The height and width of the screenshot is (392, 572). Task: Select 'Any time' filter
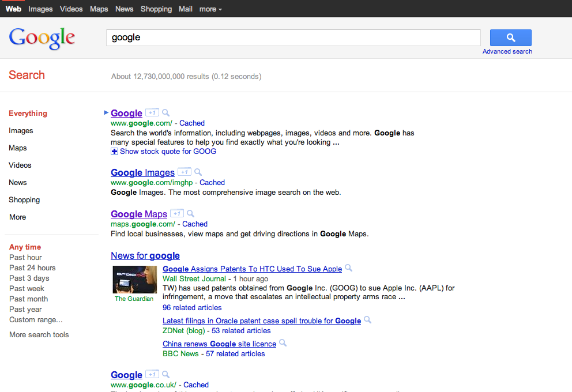25,247
